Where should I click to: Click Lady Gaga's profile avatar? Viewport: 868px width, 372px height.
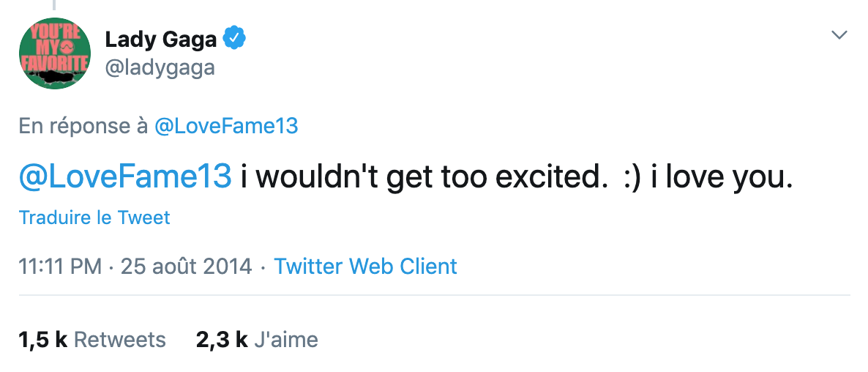coord(54,53)
